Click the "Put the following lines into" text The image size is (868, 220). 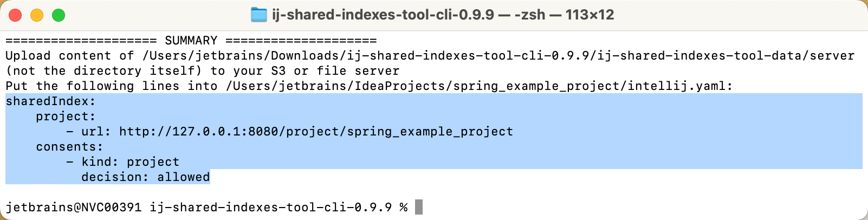pos(111,86)
